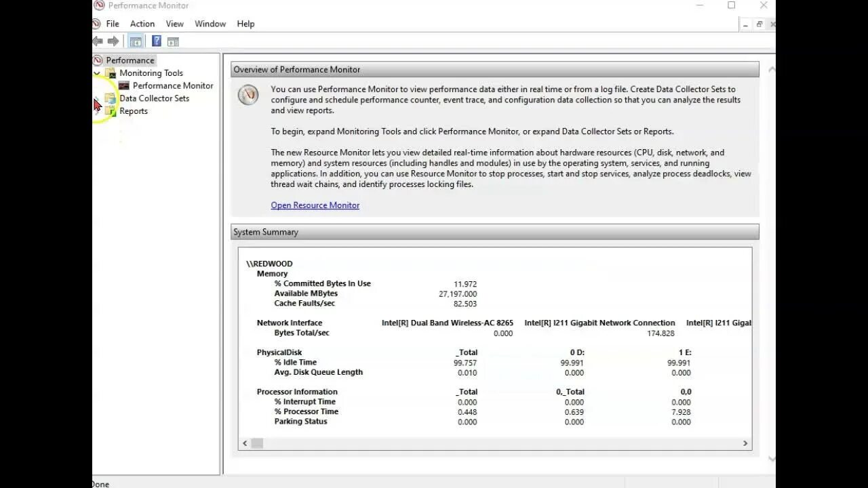Open console menu icon beside File
Screen dimensions: 868x488
coord(96,24)
